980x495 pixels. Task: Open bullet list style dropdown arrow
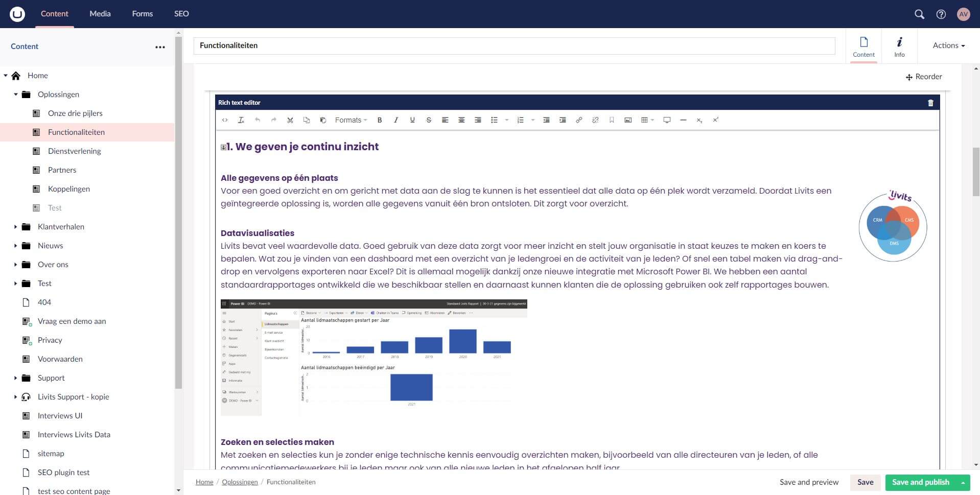(x=507, y=120)
